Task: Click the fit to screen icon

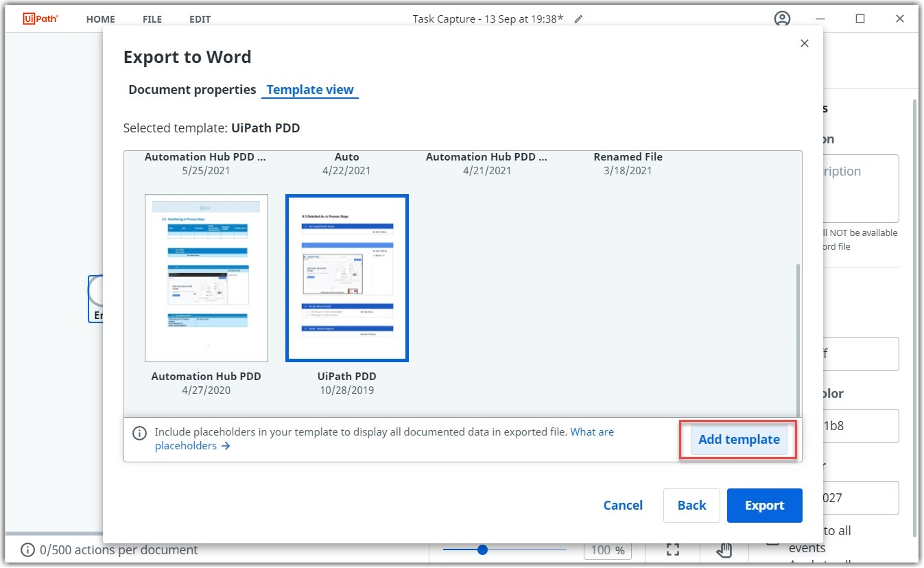Action: coord(673,549)
